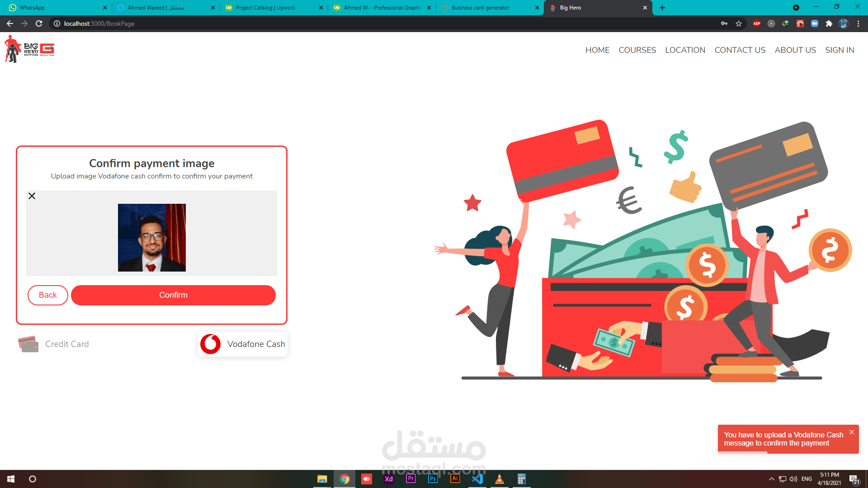Expand tab search dropdown arrow
The height and width of the screenshot is (488, 868).
pos(796,8)
